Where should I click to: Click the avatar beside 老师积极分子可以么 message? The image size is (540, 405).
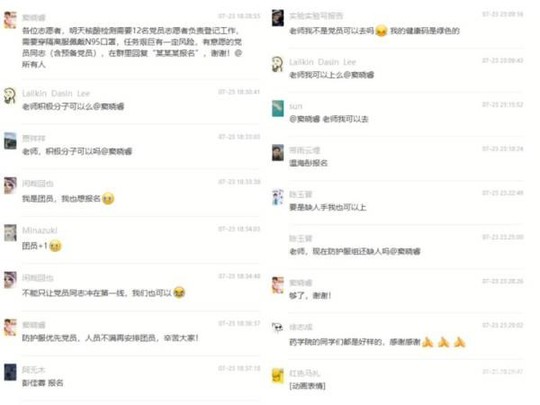click(10, 95)
